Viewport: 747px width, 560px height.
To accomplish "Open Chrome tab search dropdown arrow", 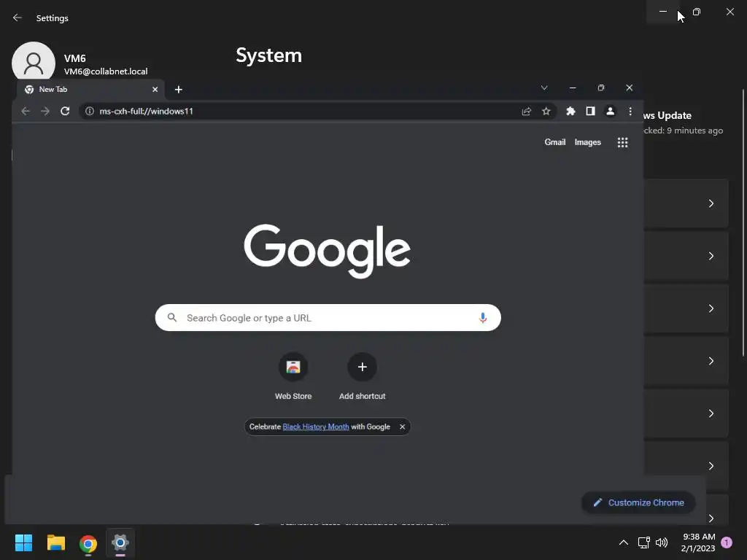I will [x=544, y=87].
